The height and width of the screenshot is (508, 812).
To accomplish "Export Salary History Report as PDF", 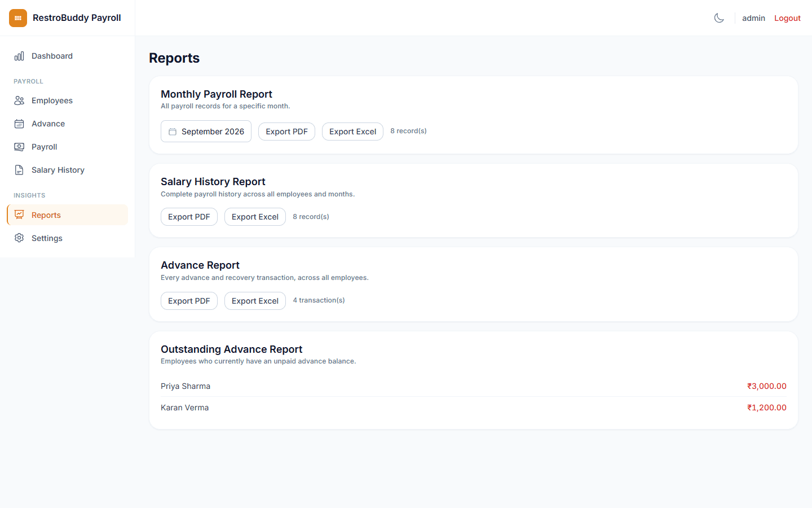I will 189,217.
